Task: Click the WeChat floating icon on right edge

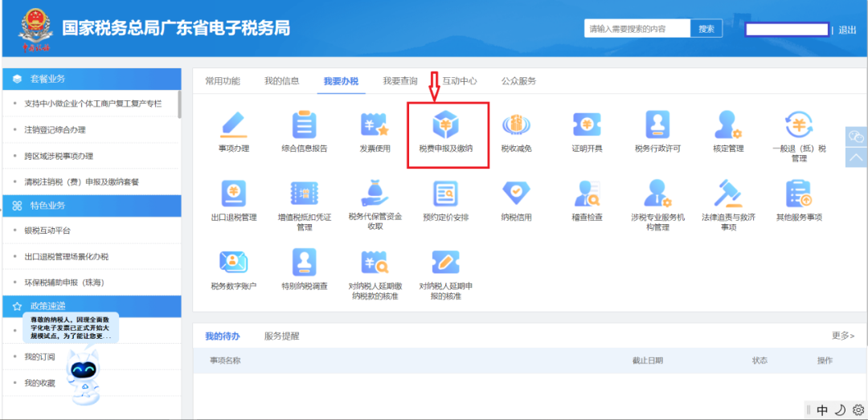Action: 857,136
